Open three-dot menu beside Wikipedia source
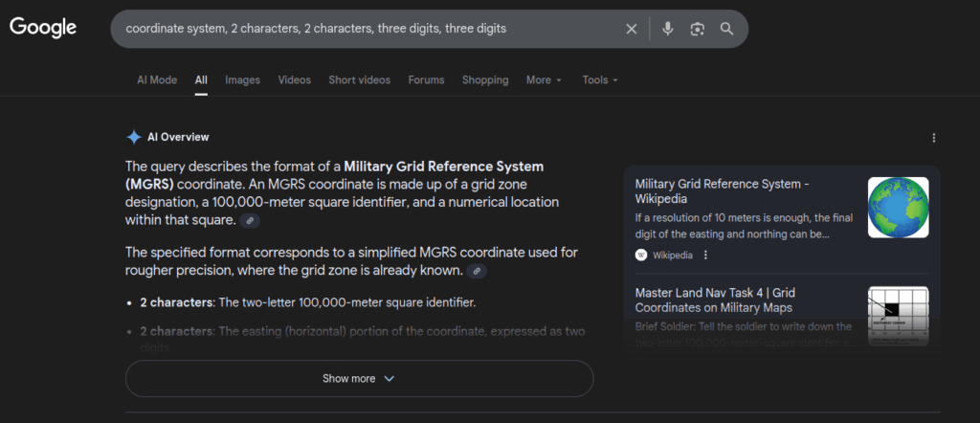This screenshot has width=980, height=423. [705, 255]
